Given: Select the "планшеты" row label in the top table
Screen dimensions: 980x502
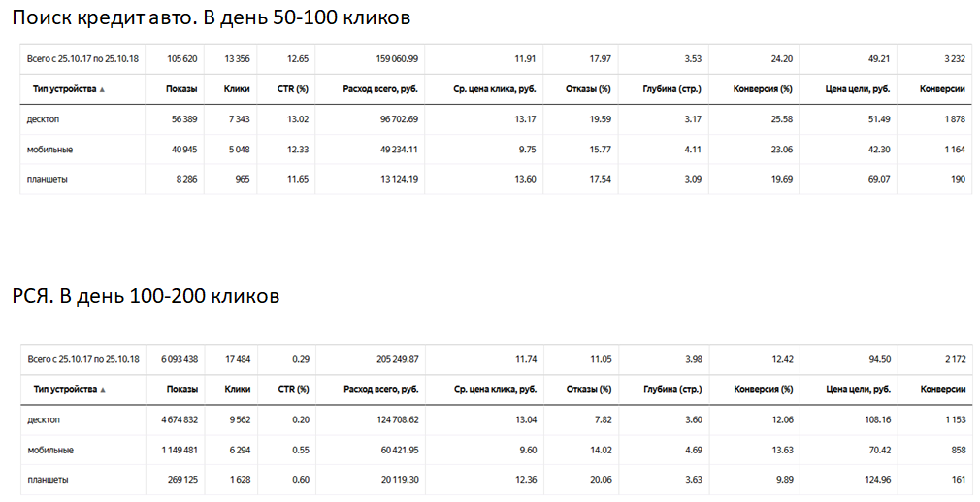Looking at the screenshot, I should coord(49,179).
